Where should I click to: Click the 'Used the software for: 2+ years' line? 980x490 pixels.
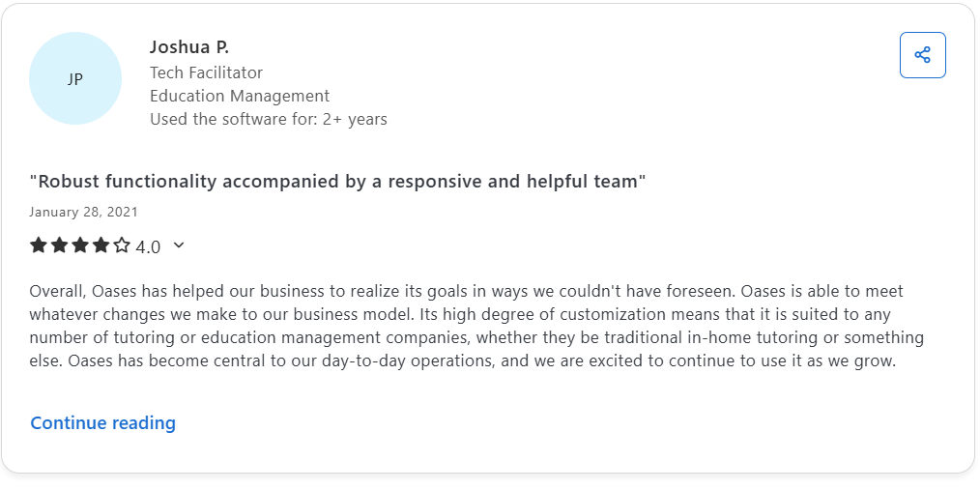coord(269,120)
